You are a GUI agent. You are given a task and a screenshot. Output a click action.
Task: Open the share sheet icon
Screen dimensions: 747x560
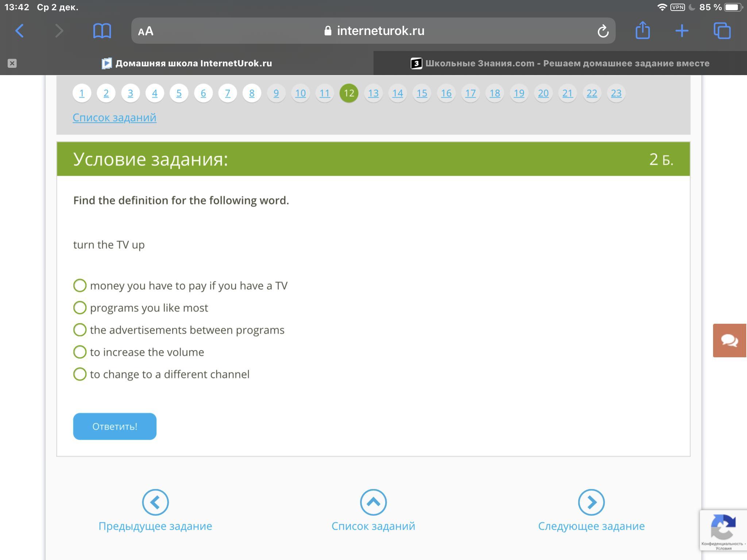pos(643,30)
